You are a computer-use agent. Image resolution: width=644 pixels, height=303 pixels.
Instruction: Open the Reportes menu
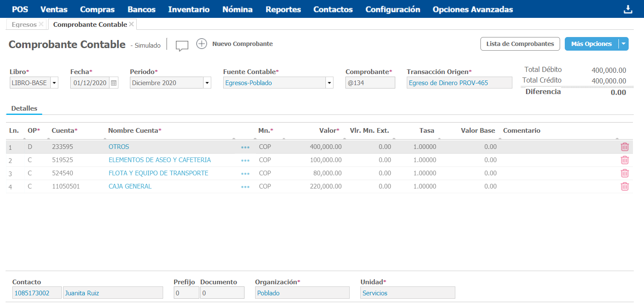283,9
